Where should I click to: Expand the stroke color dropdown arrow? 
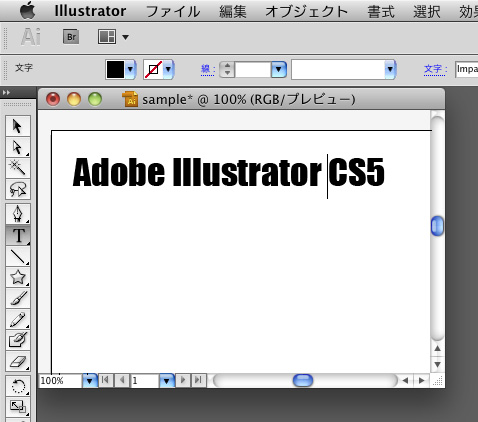[168, 69]
